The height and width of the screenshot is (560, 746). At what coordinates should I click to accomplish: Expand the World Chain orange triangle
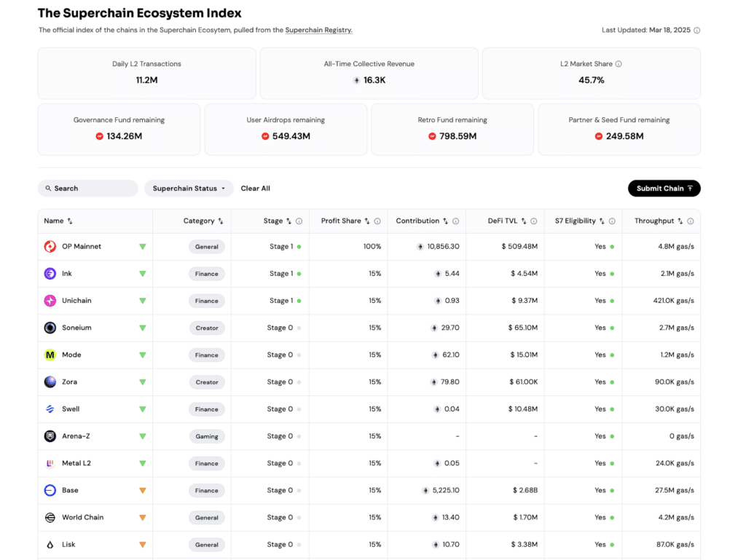(x=142, y=518)
